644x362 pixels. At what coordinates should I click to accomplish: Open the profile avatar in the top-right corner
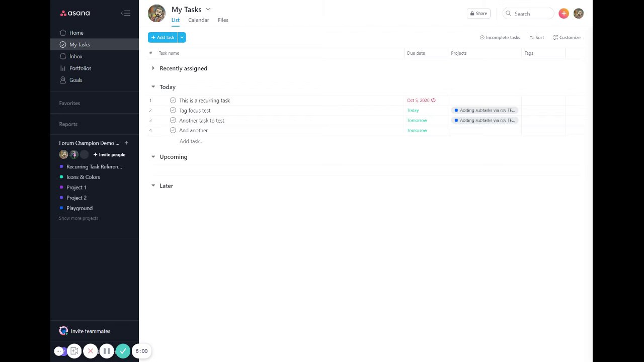pos(579,14)
